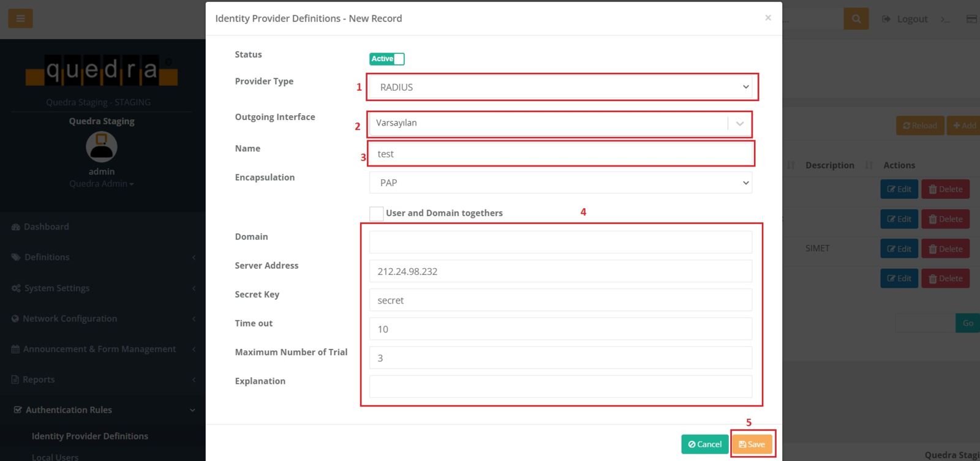Open the Encapsulation PAP dropdown
This screenshot has height=461, width=980.
tap(560, 182)
